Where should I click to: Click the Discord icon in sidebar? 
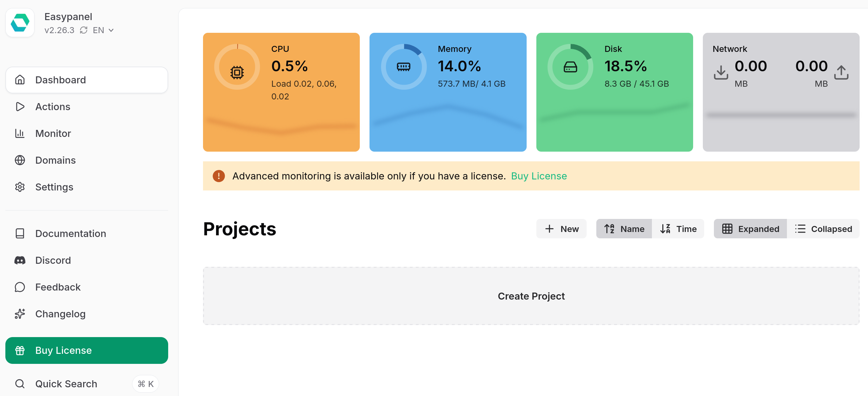tap(20, 260)
